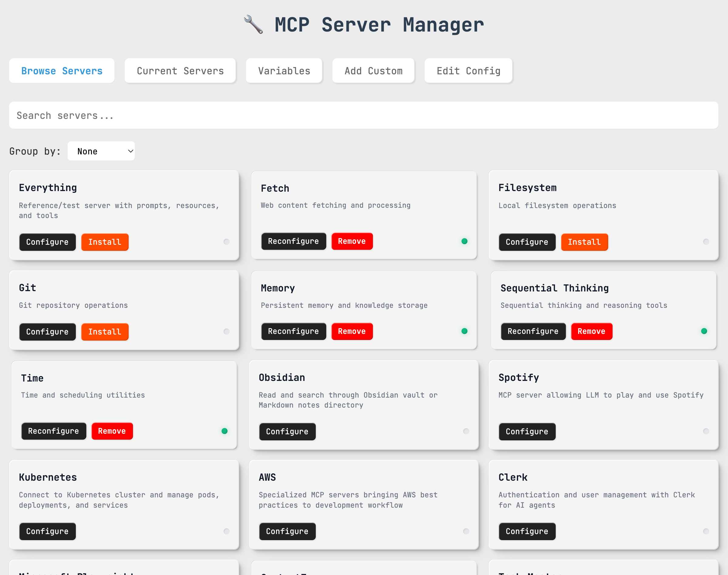Image resolution: width=728 pixels, height=575 pixels.
Task: Remove the Sequential Thinking server
Action: [x=591, y=331]
